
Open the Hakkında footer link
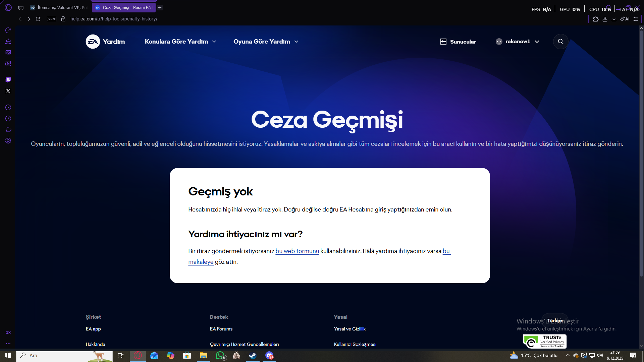(95, 345)
